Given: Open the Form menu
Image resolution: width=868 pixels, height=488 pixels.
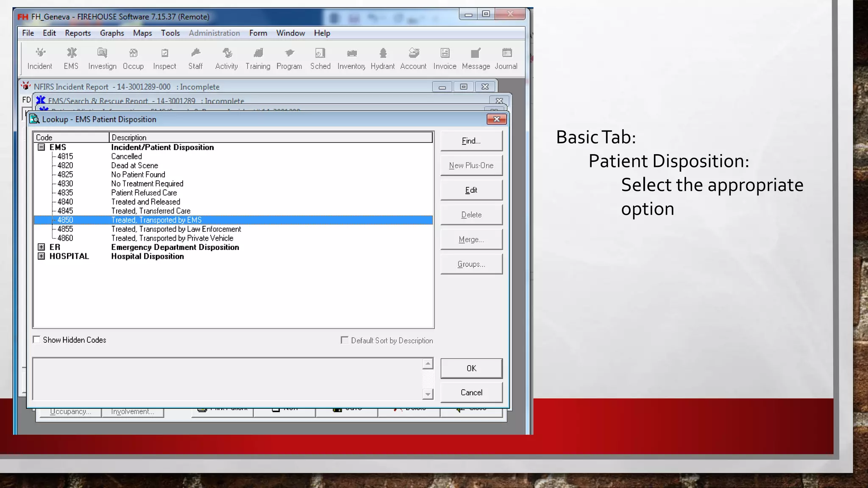Looking at the screenshot, I should pyautogui.click(x=258, y=33).
